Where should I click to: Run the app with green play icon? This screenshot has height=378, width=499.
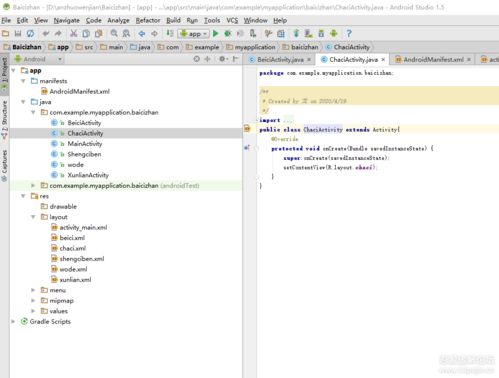215,34
